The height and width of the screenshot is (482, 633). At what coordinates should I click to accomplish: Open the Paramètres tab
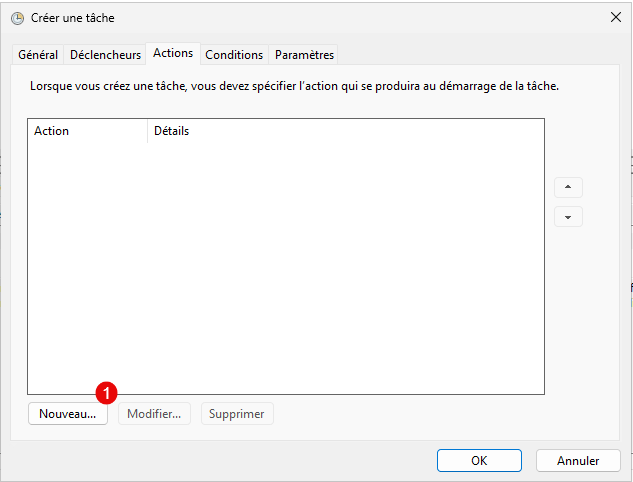pos(304,55)
